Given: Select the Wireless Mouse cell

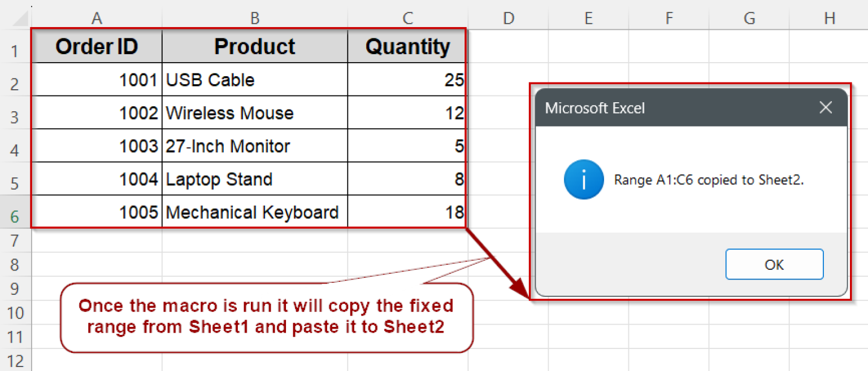Looking at the screenshot, I should click(255, 113).
